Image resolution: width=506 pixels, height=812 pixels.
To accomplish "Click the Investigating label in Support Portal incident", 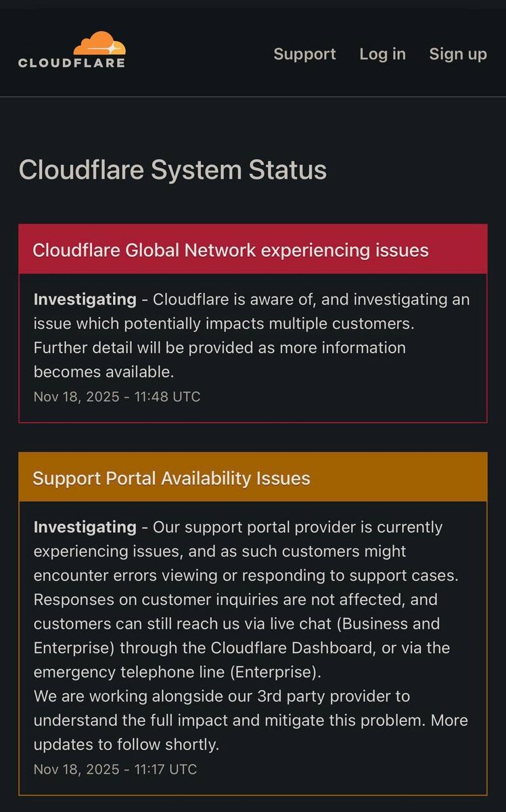I will point(85,526).
